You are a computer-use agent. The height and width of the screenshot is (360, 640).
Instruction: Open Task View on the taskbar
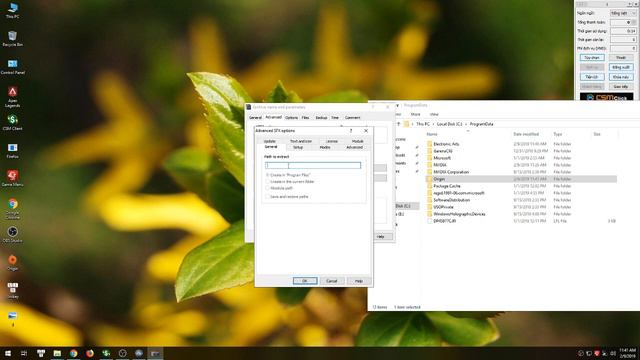pos(24,353)
